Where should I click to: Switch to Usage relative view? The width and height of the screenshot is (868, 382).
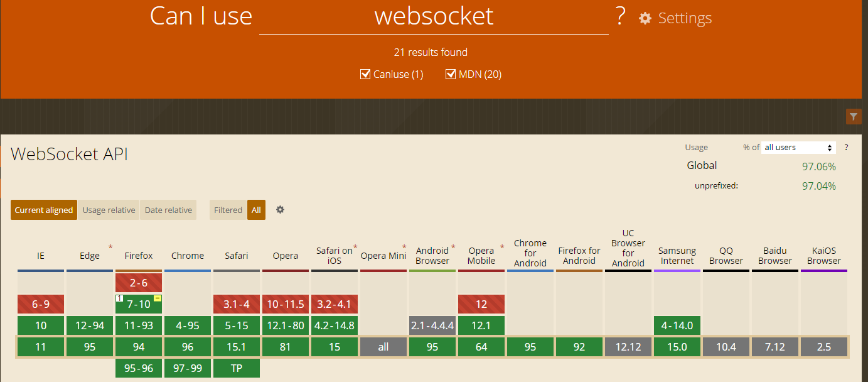109,210
